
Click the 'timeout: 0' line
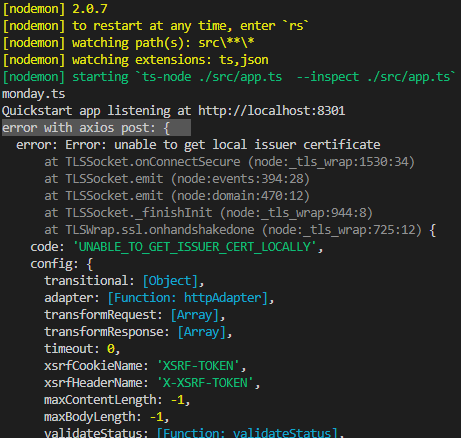click(82, 349)
